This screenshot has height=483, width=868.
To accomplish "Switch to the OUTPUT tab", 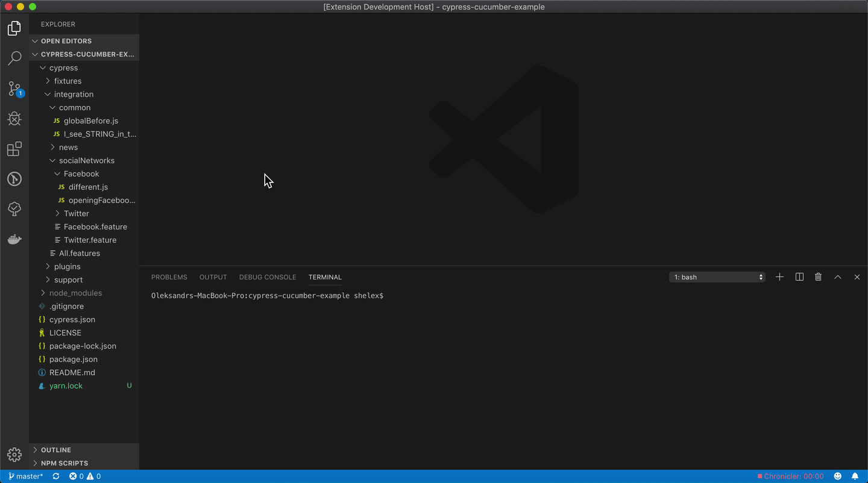I will click(x=213, y=277).
